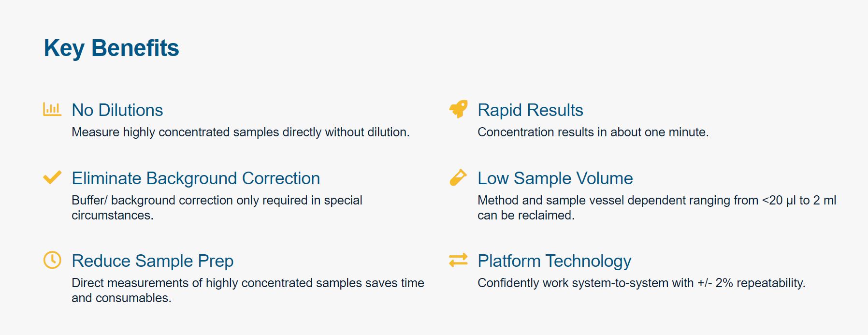Click the direct measurements saves time description

(248, 291)
